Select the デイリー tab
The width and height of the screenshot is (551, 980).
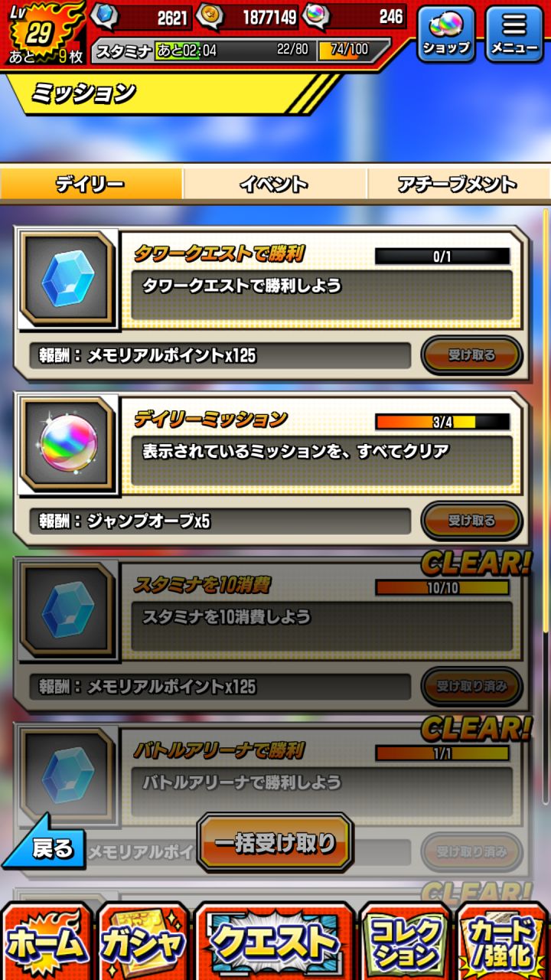click(91, 185)
